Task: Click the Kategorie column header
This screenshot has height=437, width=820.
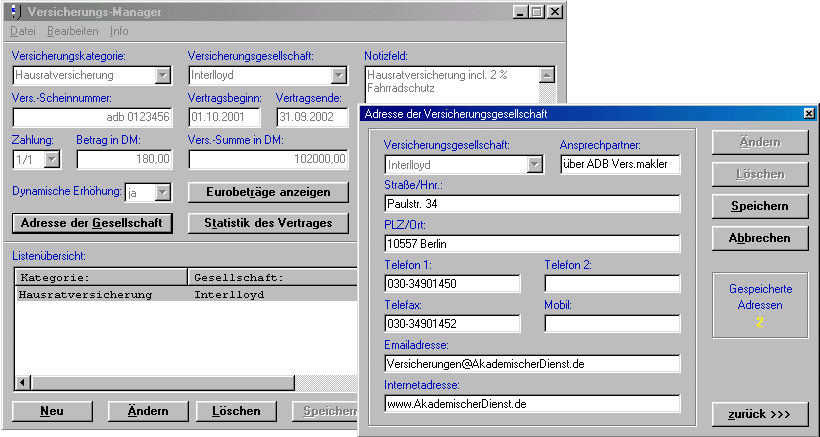Action: coord(100,277)
